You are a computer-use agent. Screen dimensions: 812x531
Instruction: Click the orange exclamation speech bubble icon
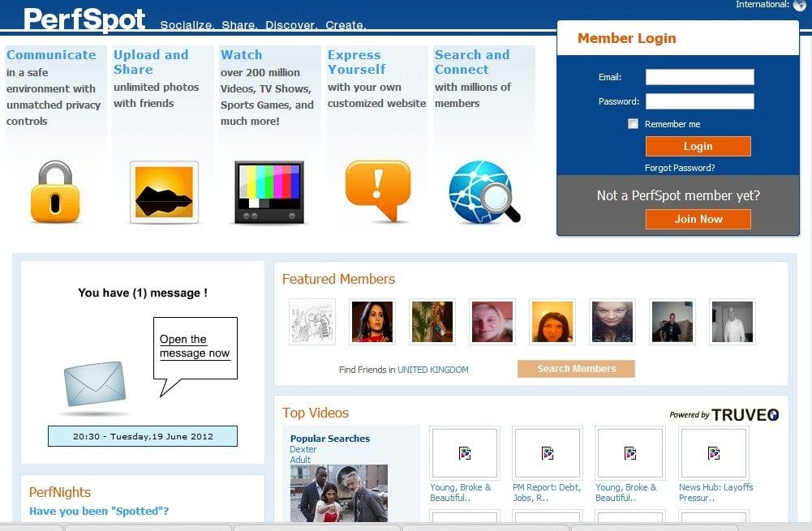tap(378, 191)
